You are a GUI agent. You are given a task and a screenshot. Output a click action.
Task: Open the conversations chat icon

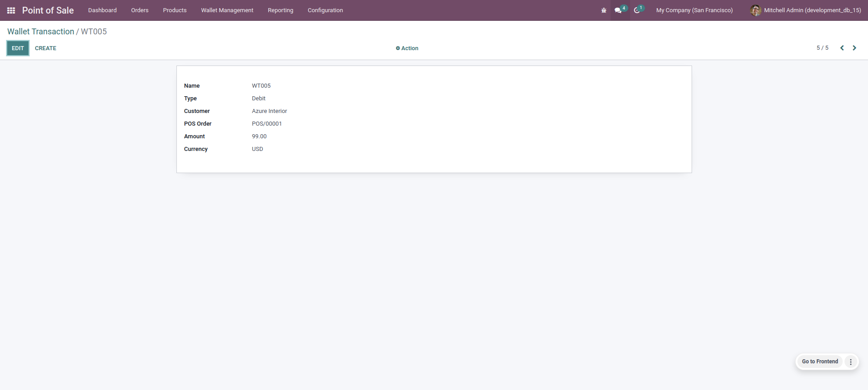pos(620,10)
